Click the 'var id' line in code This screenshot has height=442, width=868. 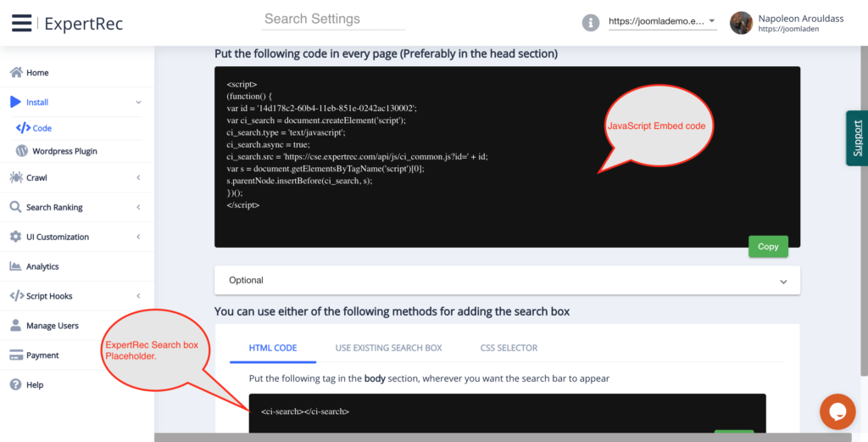click(321, 108)
